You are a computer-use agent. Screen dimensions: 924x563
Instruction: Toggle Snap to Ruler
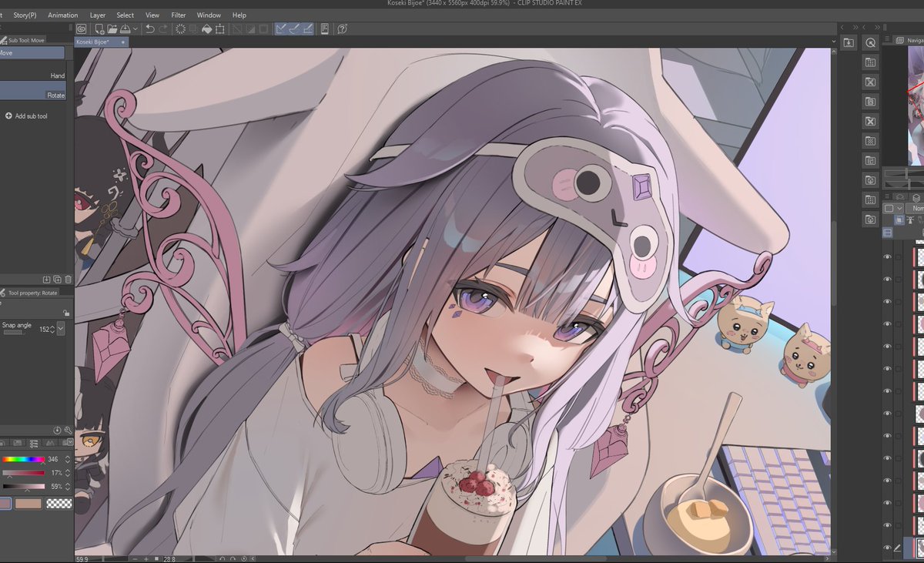coord(282,28)
